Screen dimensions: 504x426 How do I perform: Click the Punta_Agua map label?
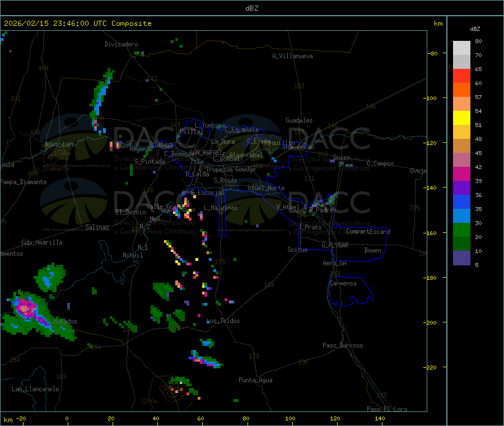(x=255, y=380)
